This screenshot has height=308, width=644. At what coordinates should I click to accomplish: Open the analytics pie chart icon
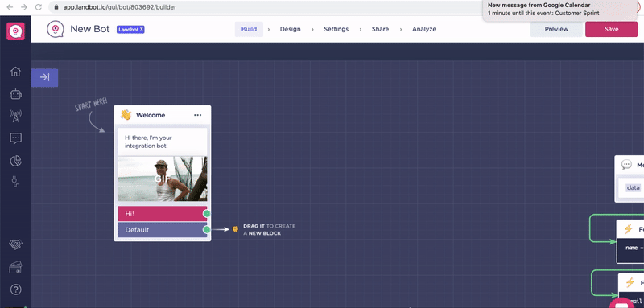point(15,161)
